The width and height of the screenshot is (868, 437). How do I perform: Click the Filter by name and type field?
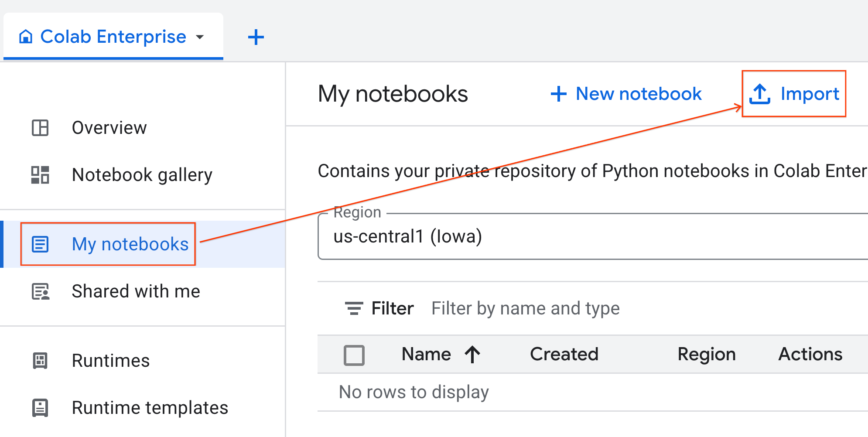pyautogui.click(x=525, y=308)
